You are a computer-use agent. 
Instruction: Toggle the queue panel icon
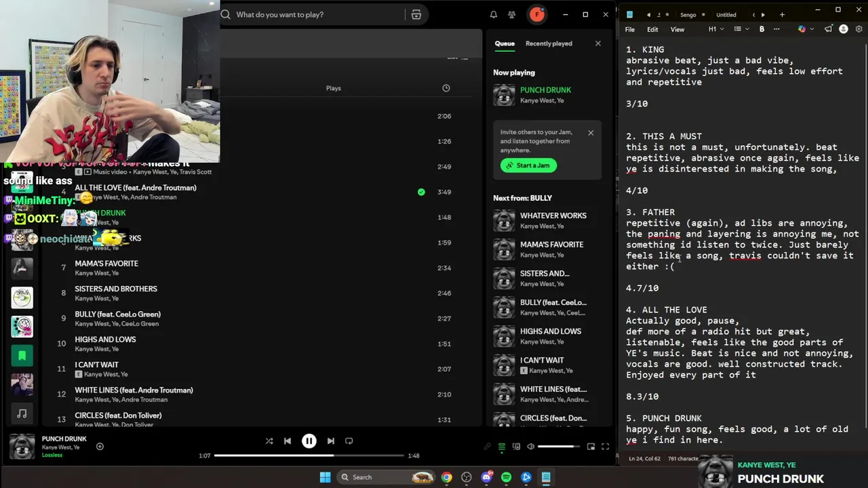click(502, 447)
